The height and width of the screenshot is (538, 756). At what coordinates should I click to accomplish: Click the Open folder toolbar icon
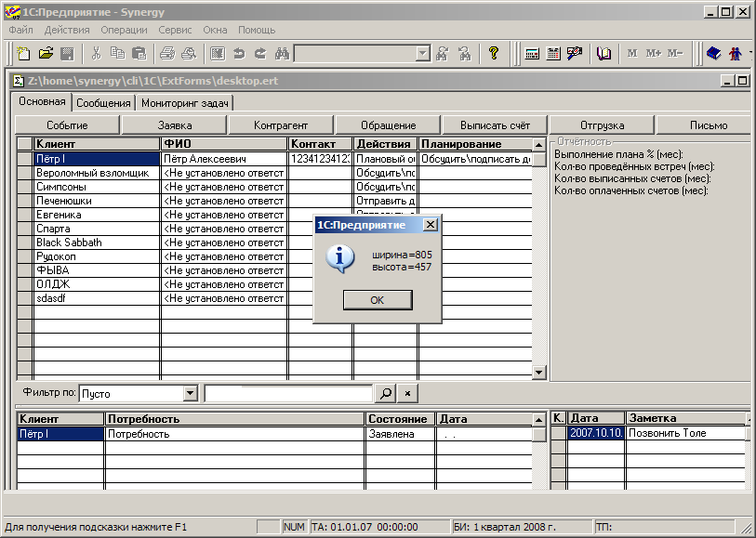tap(45, 54)
